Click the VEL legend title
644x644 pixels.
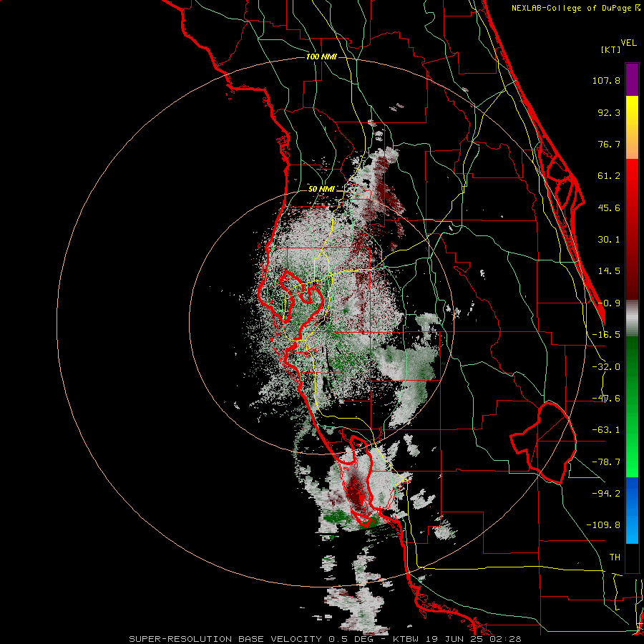(628, 43)
